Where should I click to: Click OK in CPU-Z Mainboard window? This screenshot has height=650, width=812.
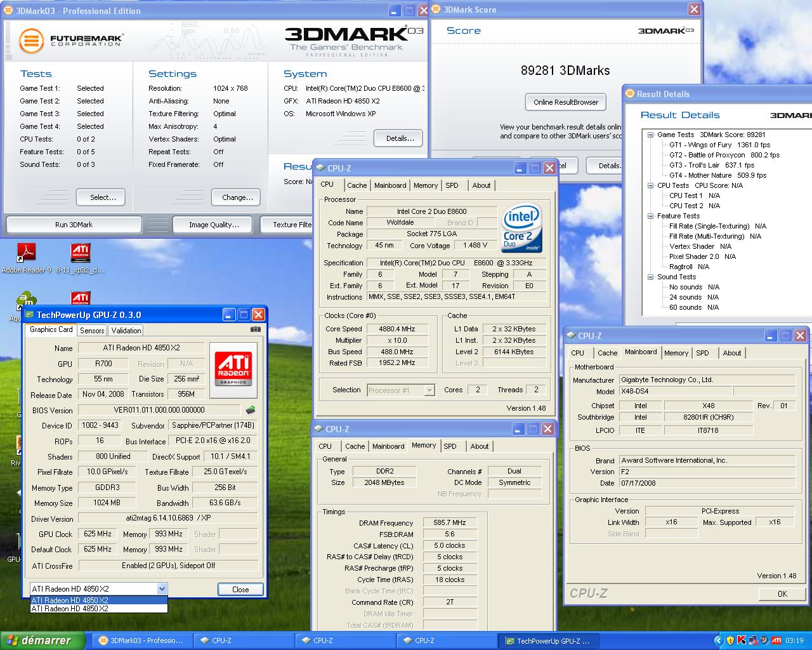pyautogui.click(x=782, y=594)
